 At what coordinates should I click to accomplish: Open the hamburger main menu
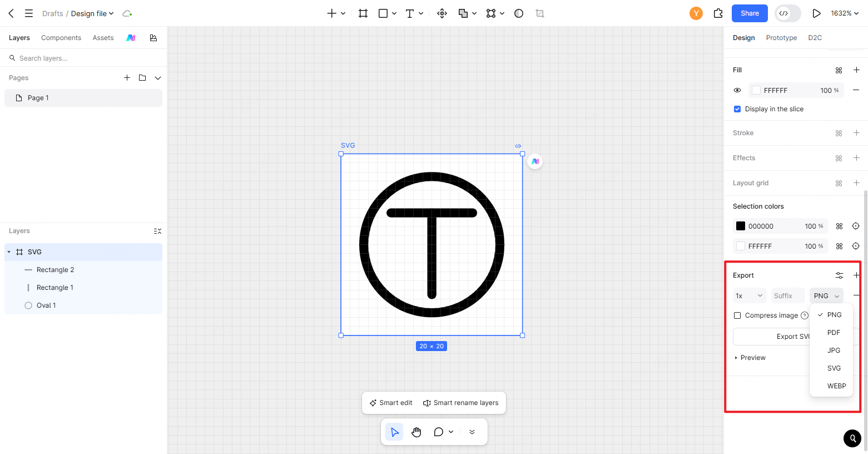29,13
